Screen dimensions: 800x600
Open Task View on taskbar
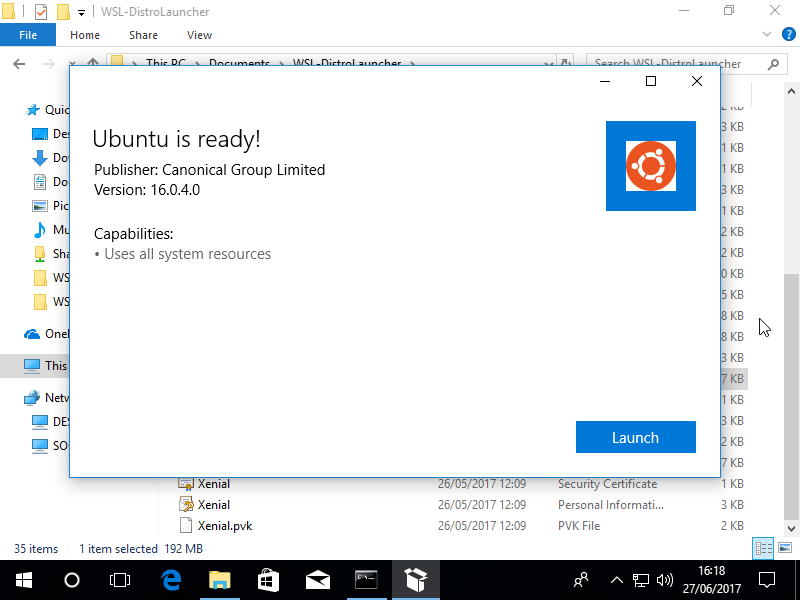pyautogui.click(x=120, y=580)
